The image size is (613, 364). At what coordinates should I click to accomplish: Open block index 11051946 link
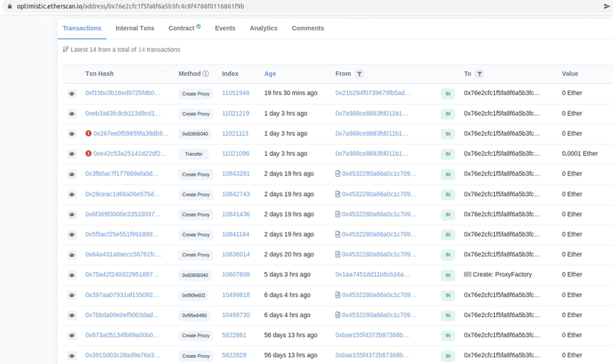click(x=236, y=94)
